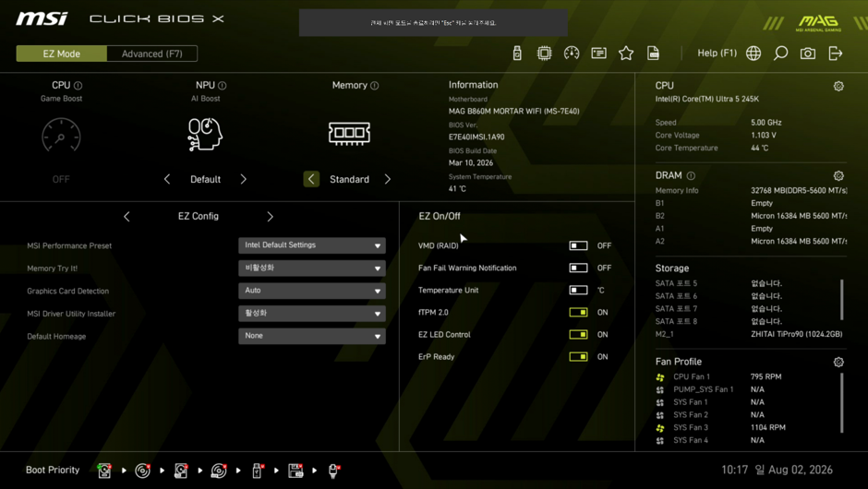The width and height of the screenshot is (868, 489).
Task: Select USB floppy boot device icon
Action: point(295,471)
